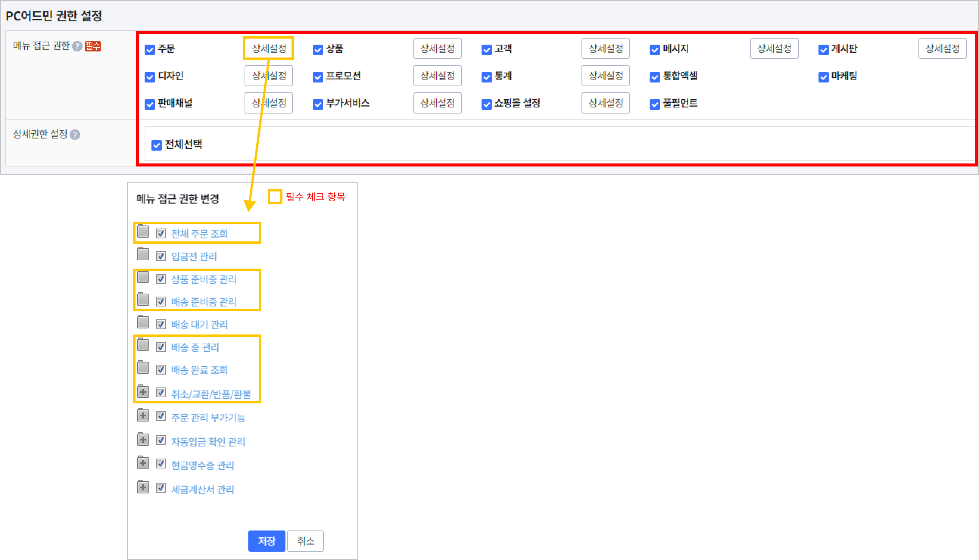Select the 입금전 관리 tree item
979x560 pixels.
point(194,256)
